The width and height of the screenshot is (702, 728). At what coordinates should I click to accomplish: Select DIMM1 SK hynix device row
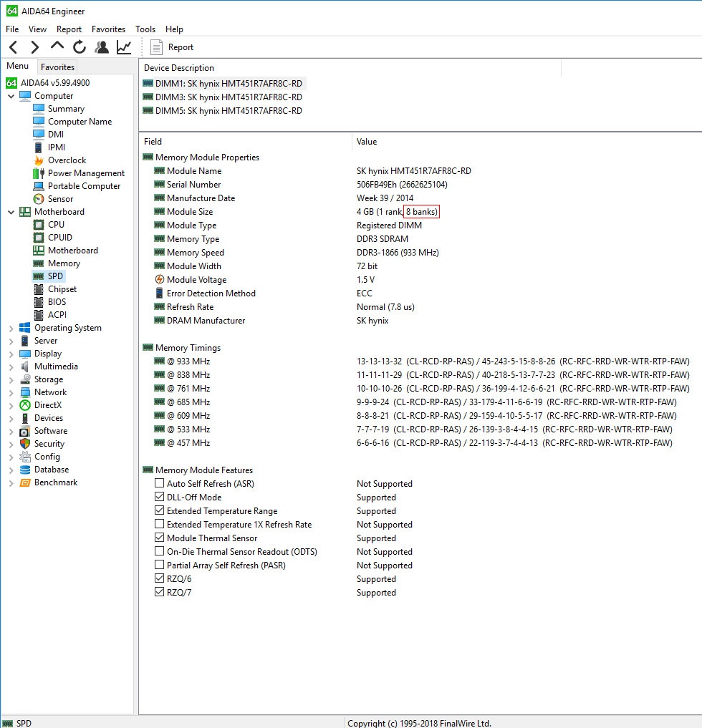(x=223, y=84)
